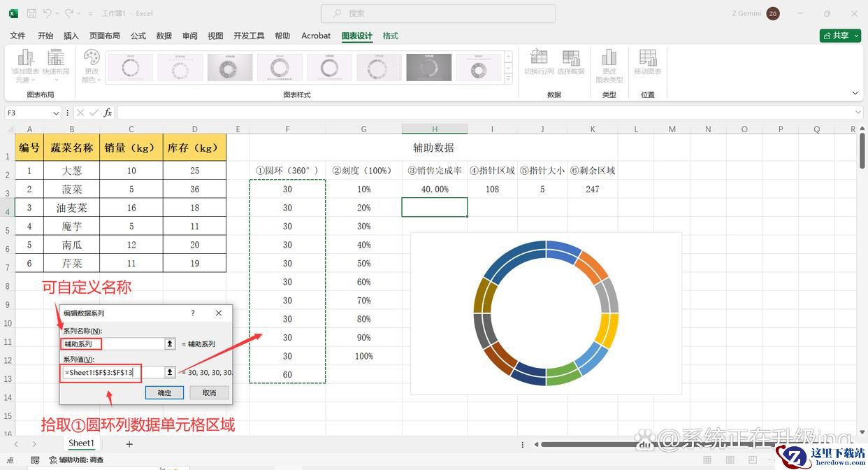Screen dimensions: 868x470
Task: Expand the 添加图表元素 dropdown
Action: (x=25, y=66)
